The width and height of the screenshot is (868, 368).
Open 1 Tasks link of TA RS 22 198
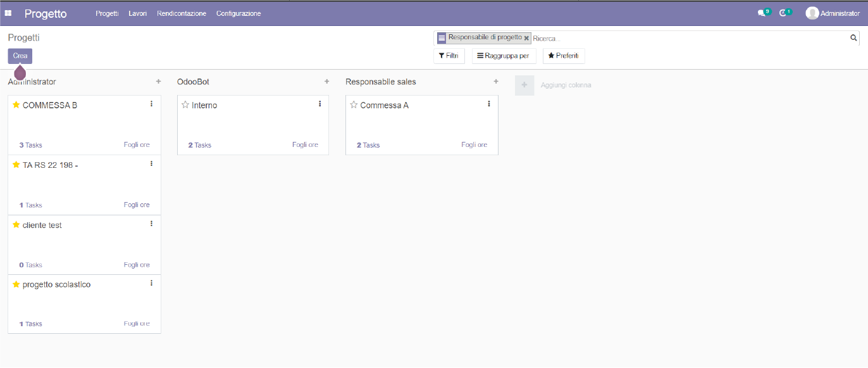[30, 205]
